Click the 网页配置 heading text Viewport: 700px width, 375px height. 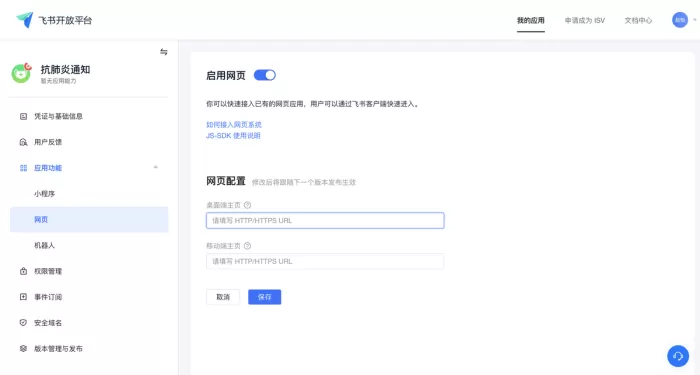tap(226, 181)
